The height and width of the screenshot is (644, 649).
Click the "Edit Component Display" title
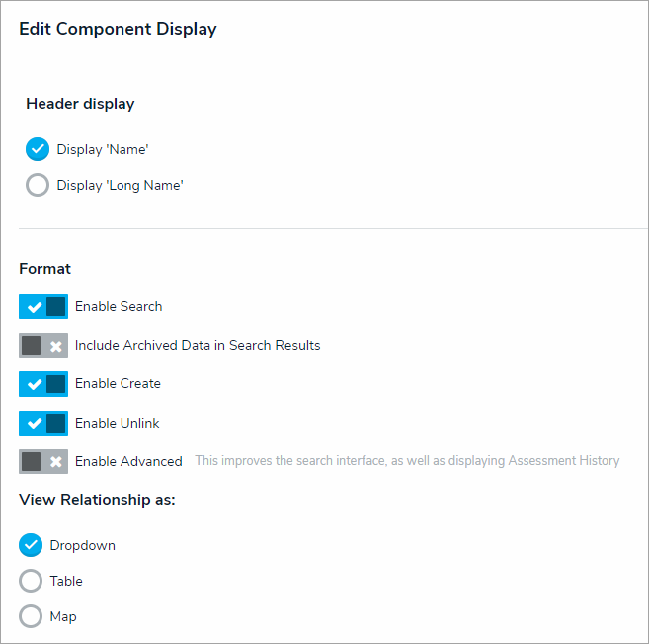(x=118, y=29)
